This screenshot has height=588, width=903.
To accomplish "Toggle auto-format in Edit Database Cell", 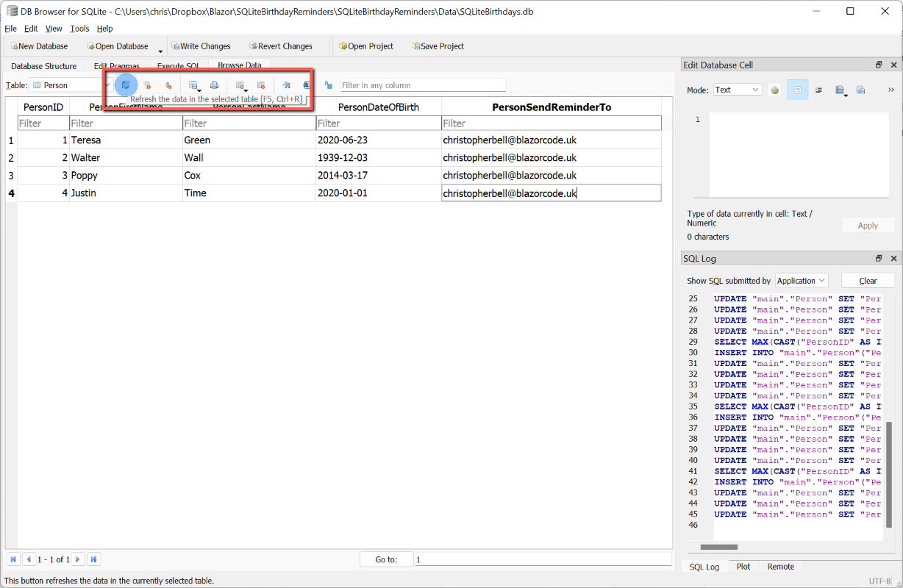I will [774, 90].
